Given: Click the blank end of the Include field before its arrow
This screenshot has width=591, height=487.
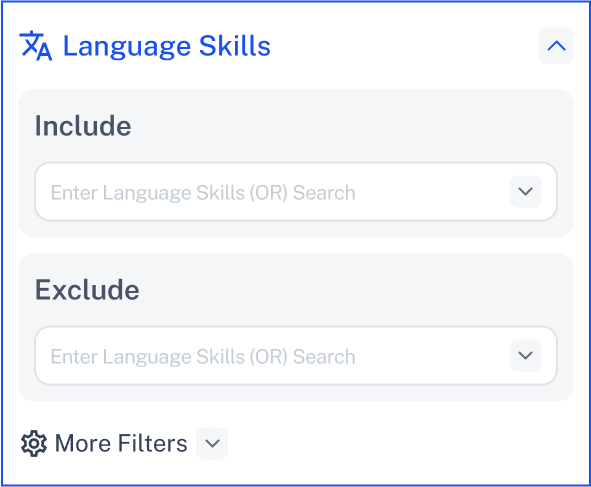Looking at the screenshot, I should pyautogui.click(x=433, y=192).
